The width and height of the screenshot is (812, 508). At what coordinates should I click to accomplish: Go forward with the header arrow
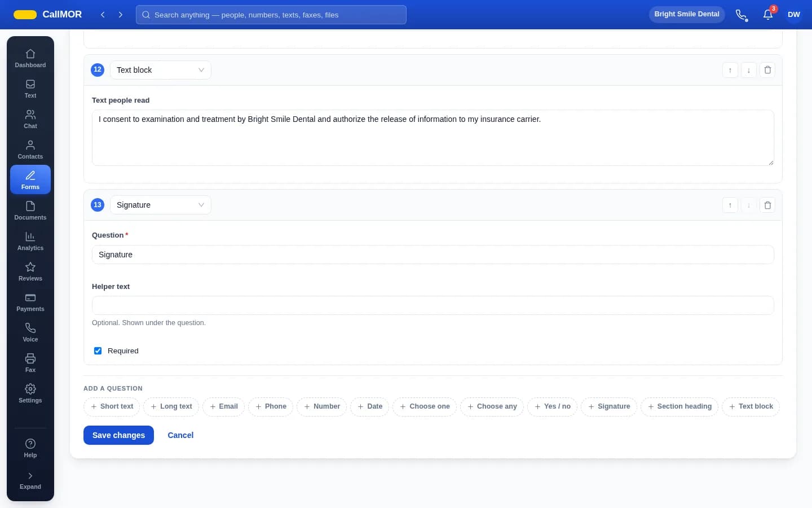(x=121, y=15)
